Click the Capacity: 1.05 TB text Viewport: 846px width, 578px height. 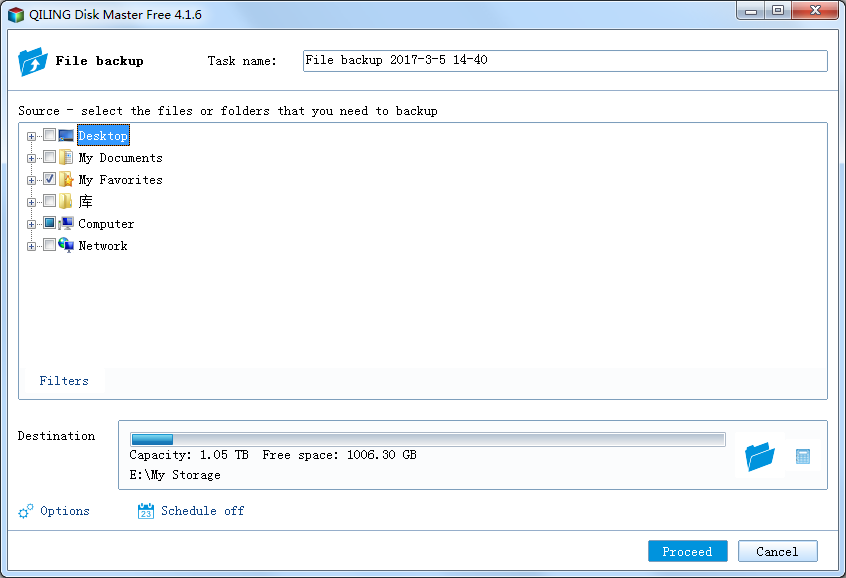(189, 455)
